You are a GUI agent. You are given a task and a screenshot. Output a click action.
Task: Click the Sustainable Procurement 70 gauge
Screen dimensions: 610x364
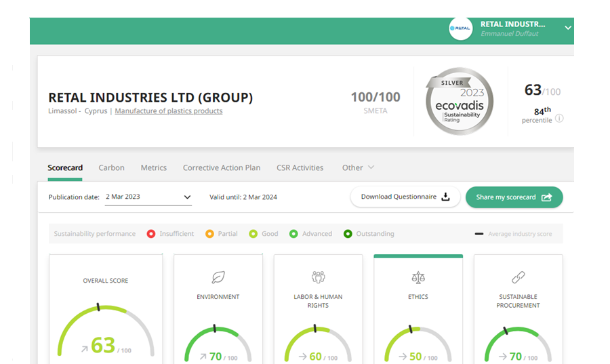tap(518, 344)
